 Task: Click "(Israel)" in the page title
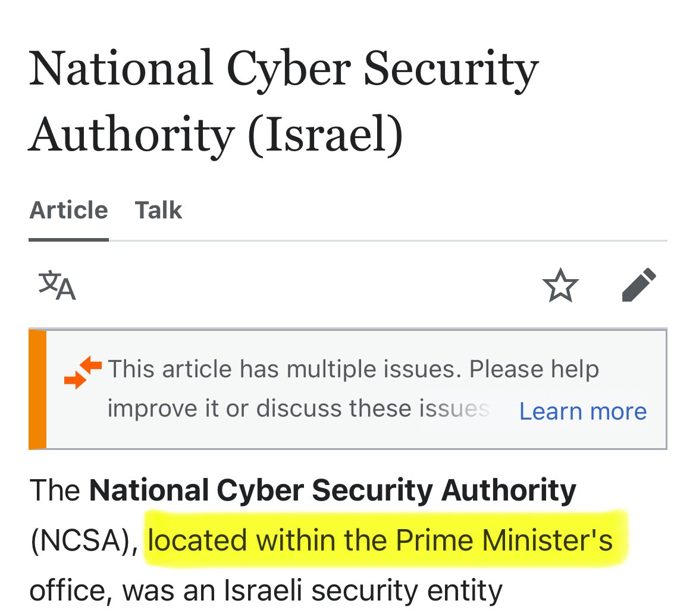(x=326, y=135)
